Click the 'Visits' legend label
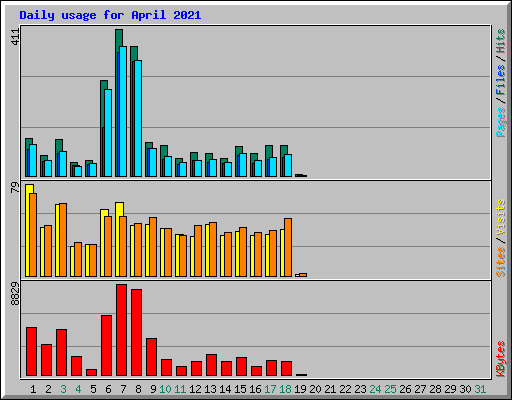 point(501,217)
